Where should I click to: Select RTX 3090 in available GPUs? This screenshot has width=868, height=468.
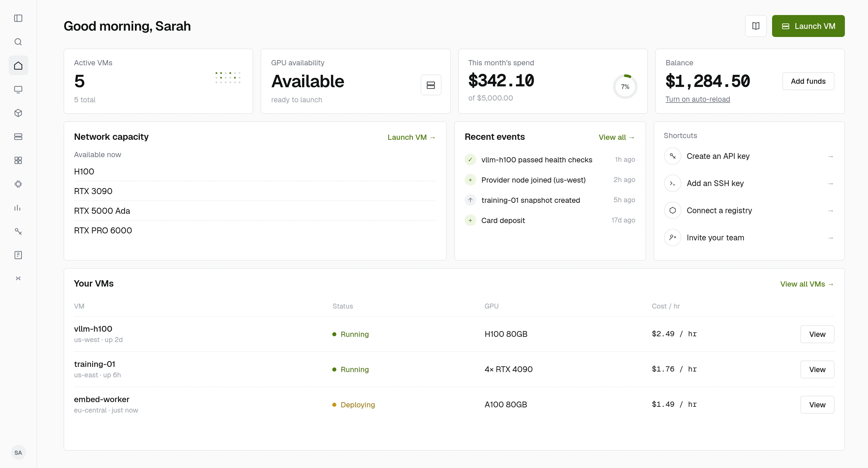[255, 191]
